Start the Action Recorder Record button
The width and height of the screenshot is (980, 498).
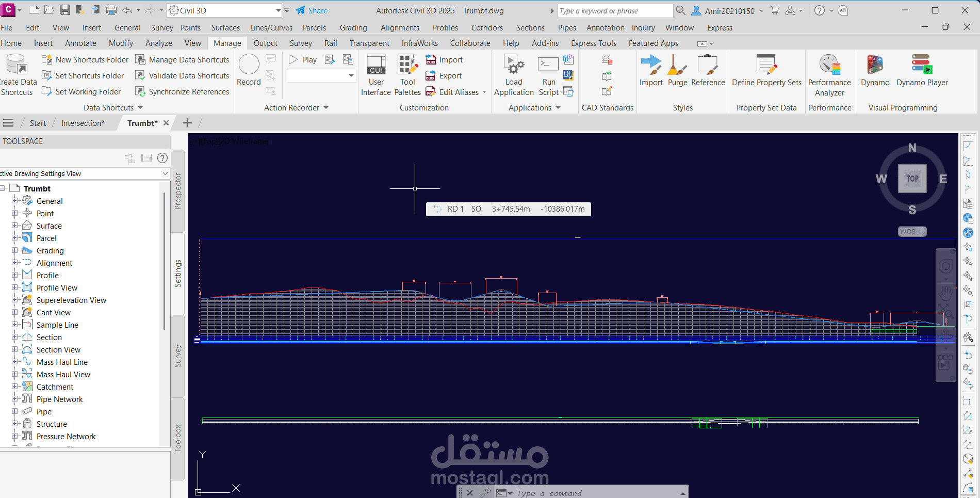click(249, 70)
